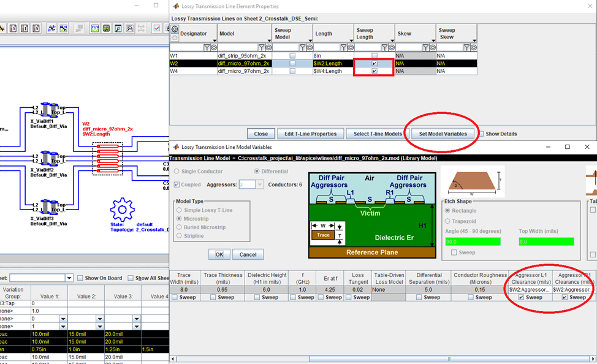Click the dark green-display toolbar icon
Image resolution: width=597 pixels, height=364 pixels.
point(106,29)
